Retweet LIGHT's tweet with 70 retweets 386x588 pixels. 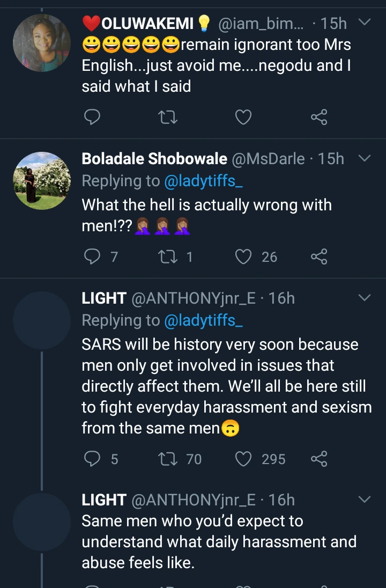tap(168, 459)
